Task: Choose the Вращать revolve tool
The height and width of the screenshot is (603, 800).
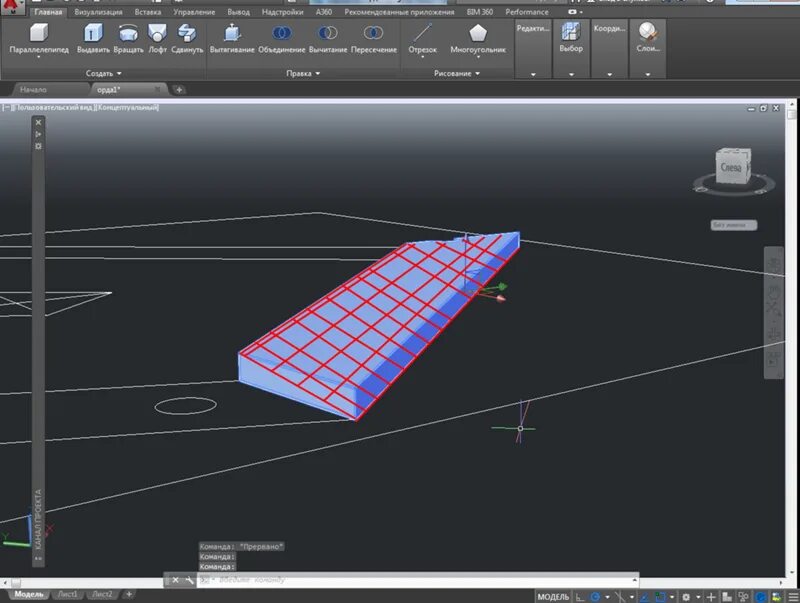Action: (128, 38)
